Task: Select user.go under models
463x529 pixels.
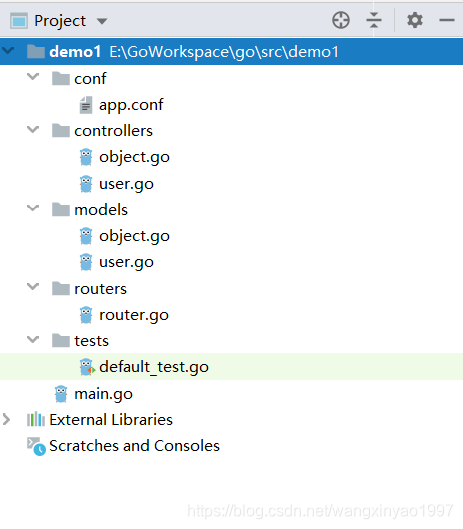Action: pos(127,262)
